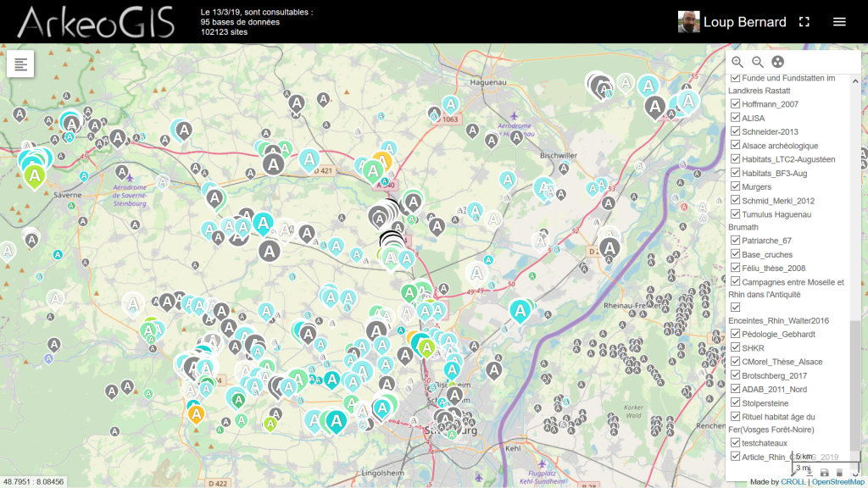This screenshot has width=868, height=488.
Task: Click the 'Haguenau' town label on map
Action: tap(488, 82)
